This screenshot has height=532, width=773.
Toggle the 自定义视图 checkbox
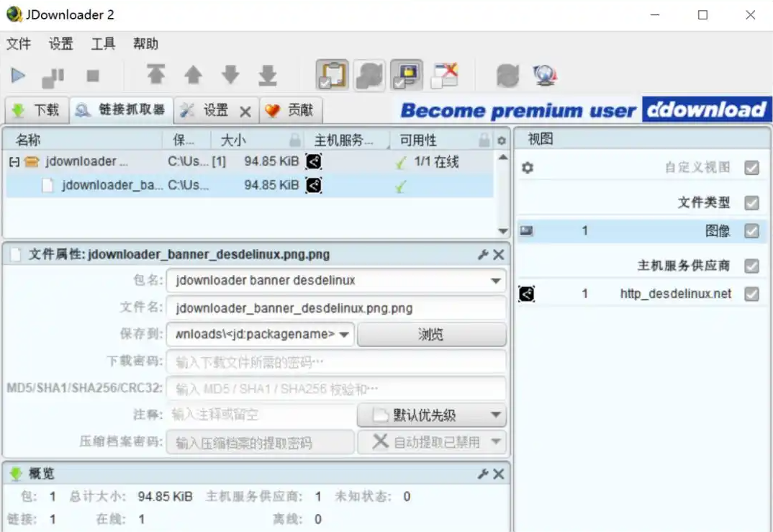click(752, 168)
